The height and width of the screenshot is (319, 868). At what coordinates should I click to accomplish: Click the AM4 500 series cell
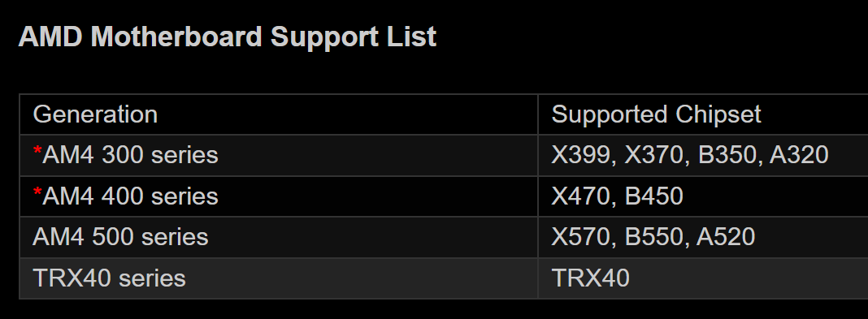[x=279, y=237]
